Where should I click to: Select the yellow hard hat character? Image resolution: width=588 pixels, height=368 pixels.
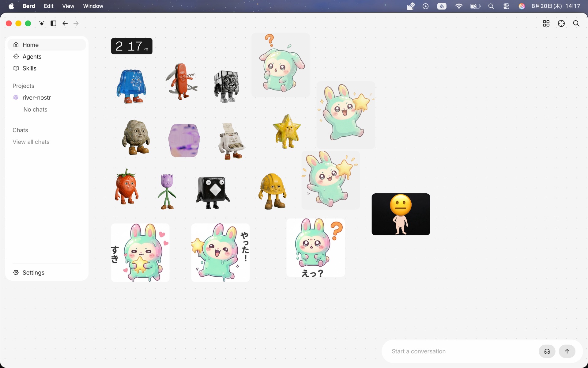[273, 191]
